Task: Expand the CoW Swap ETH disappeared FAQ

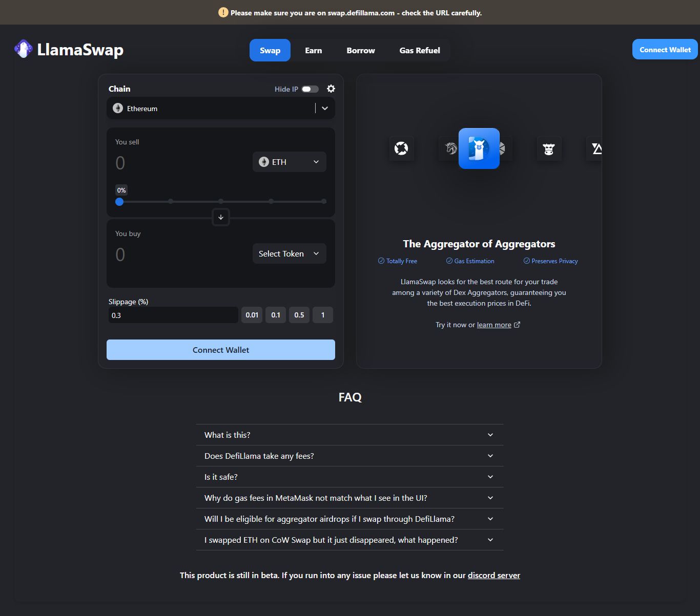Action: (350, 540)
